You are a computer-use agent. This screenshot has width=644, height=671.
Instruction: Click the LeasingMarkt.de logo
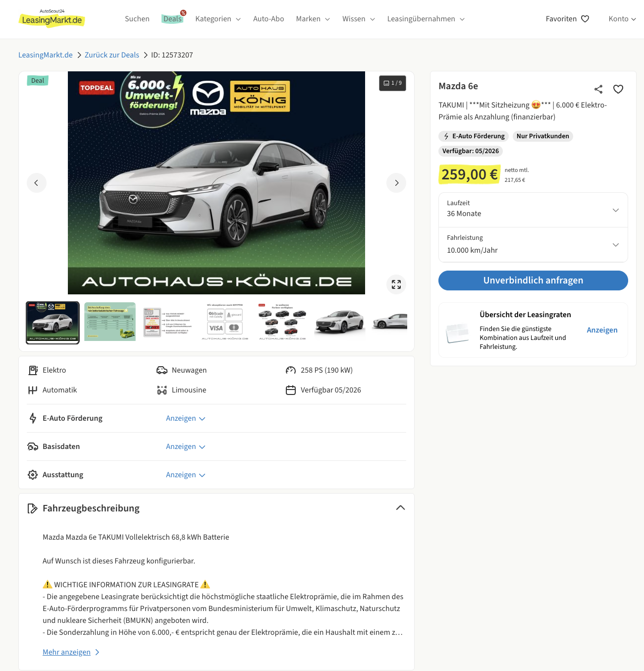(x=52, y=18)
